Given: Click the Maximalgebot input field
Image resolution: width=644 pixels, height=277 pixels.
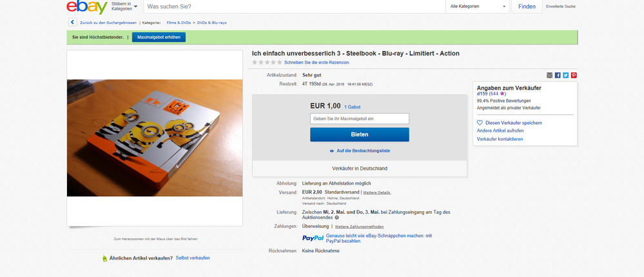Looking at the screenshot, I should 359,119.
